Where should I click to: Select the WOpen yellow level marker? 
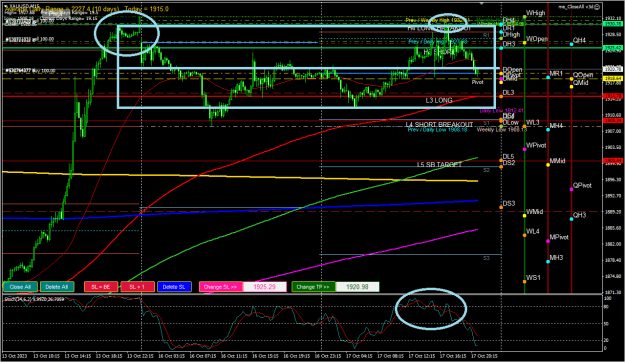[525, 43]
